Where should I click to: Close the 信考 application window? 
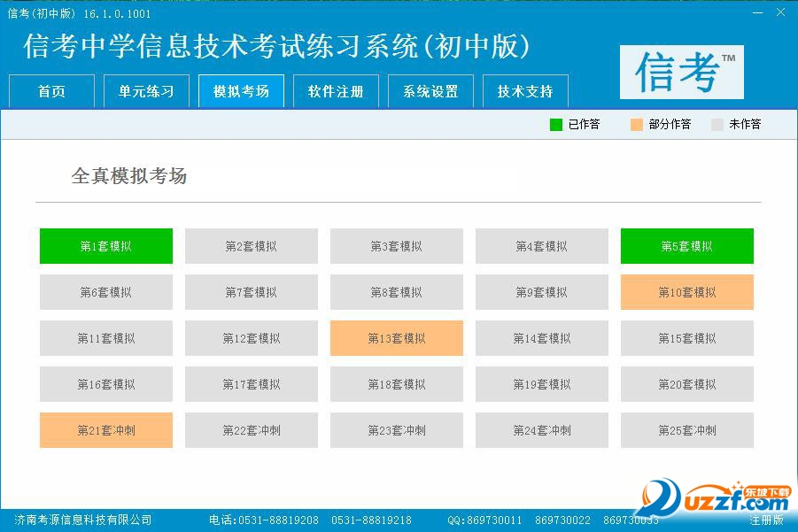(x=780, y=12)
